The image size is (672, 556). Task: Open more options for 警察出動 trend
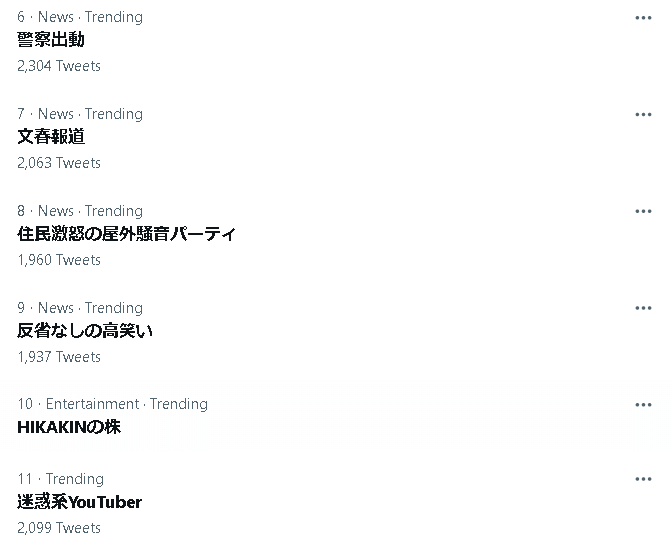click(643, 18)
